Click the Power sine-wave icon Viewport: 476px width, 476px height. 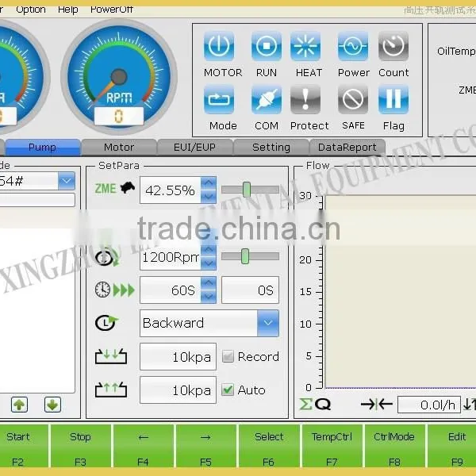point(353,46)
